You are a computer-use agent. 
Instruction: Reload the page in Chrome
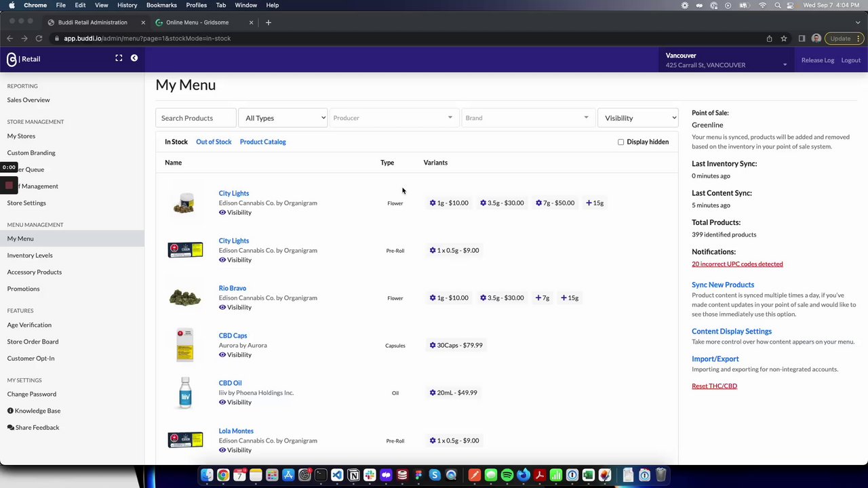39,39
